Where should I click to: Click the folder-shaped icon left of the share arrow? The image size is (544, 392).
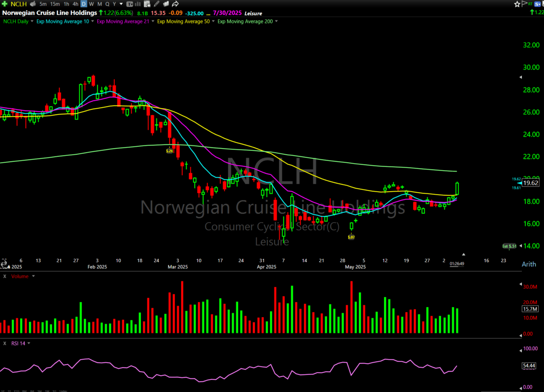coord(166,4)
